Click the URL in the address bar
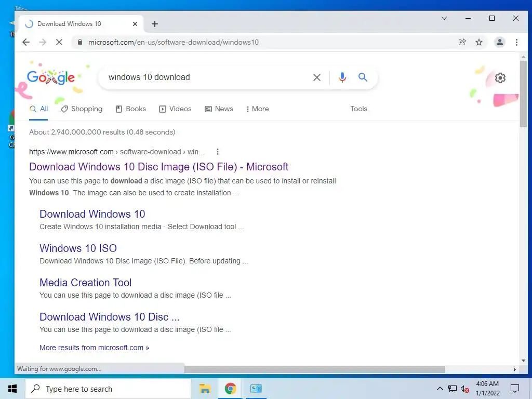This screenshot has width=532, height=399. [x=174, y=42]
